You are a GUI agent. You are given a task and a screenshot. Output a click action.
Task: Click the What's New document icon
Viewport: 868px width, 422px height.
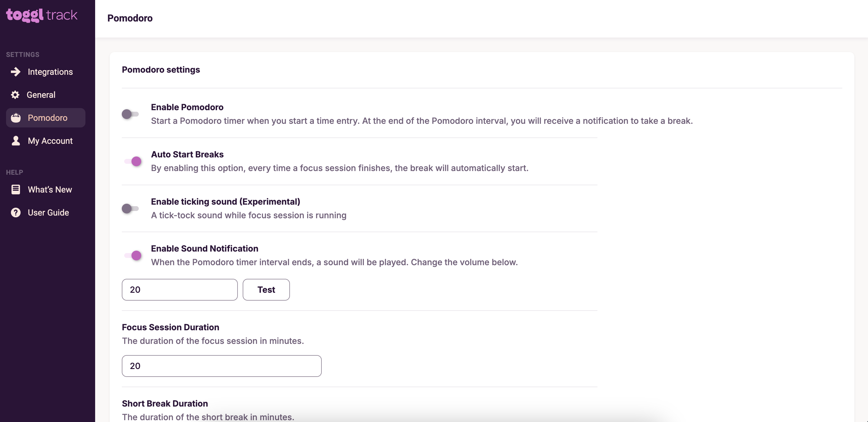15,190
